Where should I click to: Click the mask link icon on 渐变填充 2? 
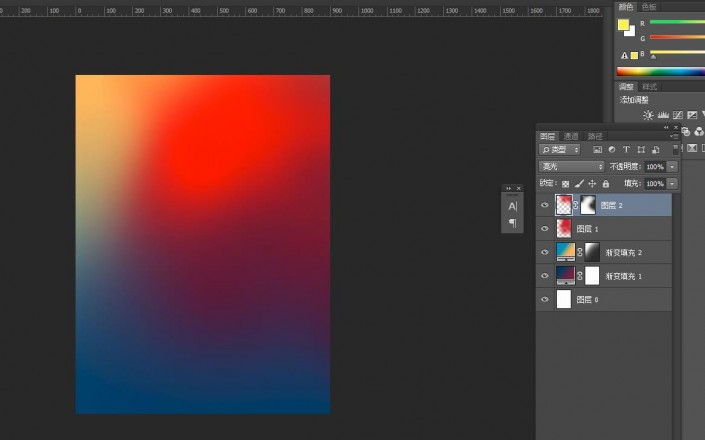[580, 252]
